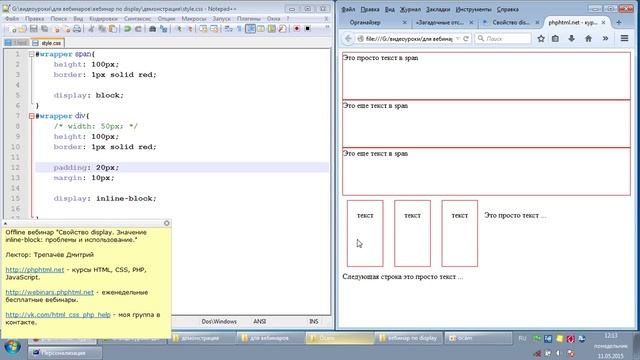Expand more Firefox tools chevron
The width and height of the screenshot is (640, 360).
click(605, 38)
